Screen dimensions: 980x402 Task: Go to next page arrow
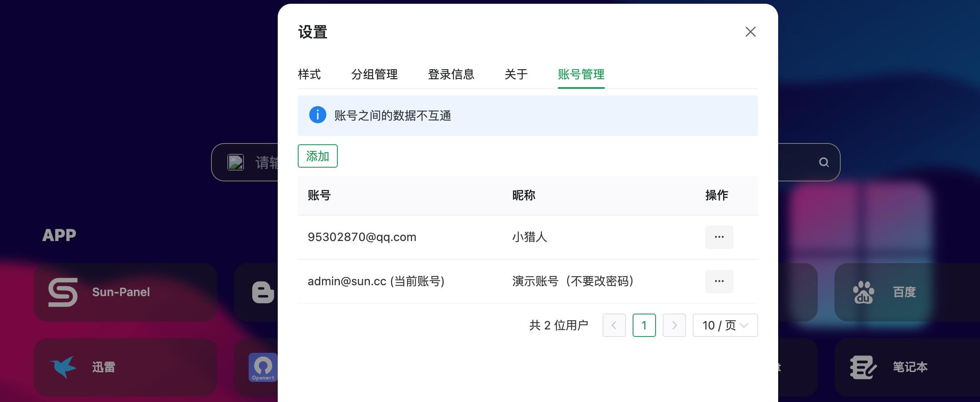(x=674, y=325)
